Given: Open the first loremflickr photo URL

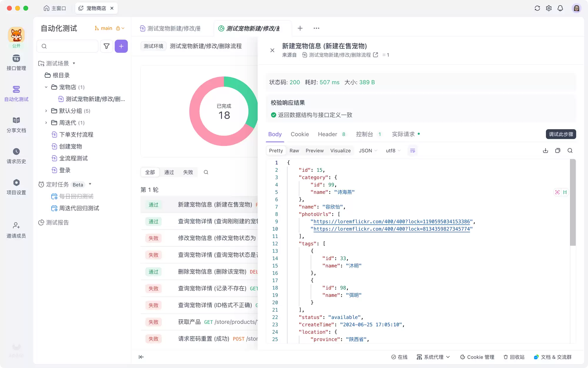Looking at the screenshot, I should point(391,221).
